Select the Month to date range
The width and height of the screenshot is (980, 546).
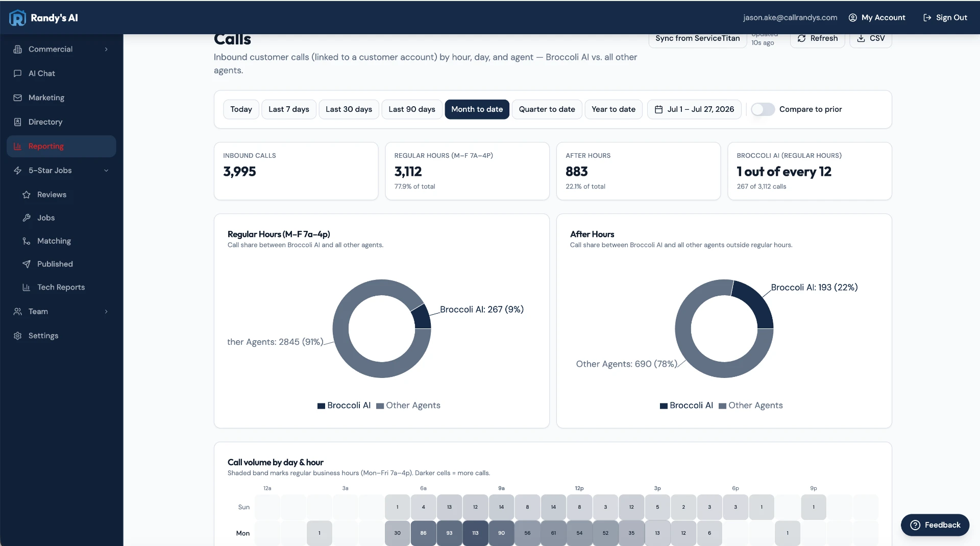click(477, 109)
